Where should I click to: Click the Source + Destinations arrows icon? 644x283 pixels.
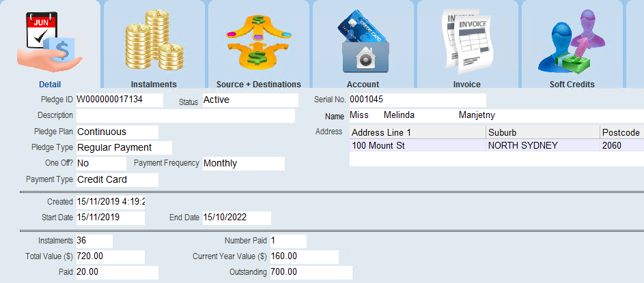258,42
